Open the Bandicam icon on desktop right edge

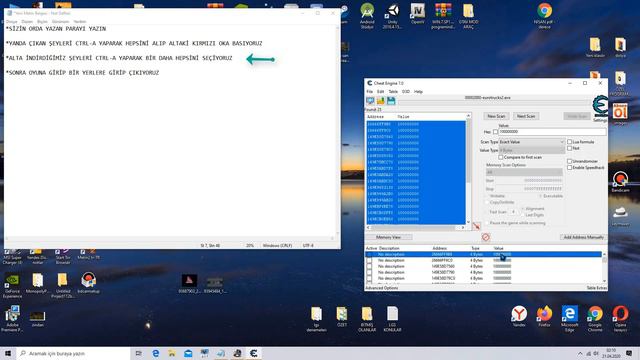click(x=620, y=182)
